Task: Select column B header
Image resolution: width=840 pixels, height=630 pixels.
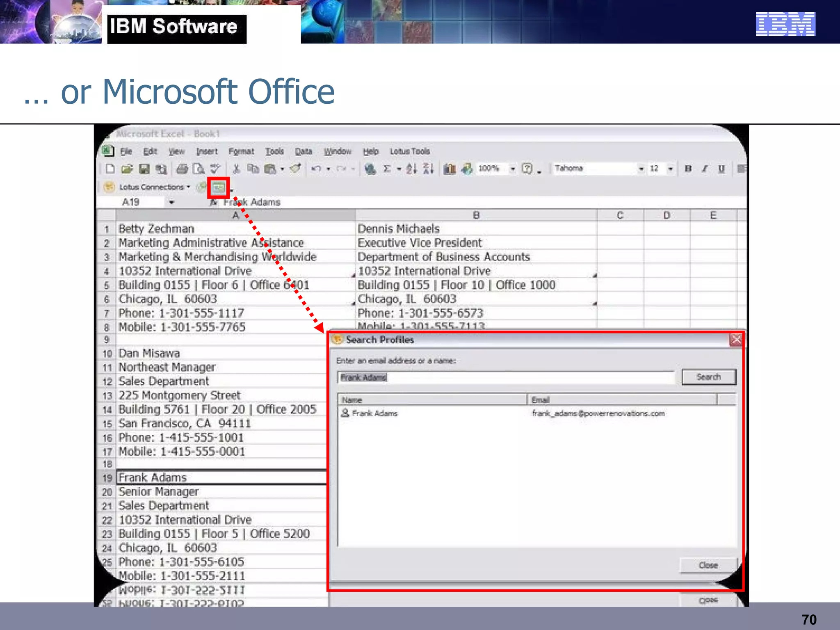Action: click(x=476, y=215)
